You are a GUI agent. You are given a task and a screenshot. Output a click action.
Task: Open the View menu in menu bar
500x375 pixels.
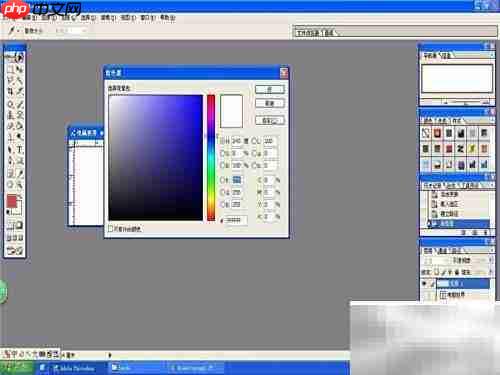click(x=128, y=18)
